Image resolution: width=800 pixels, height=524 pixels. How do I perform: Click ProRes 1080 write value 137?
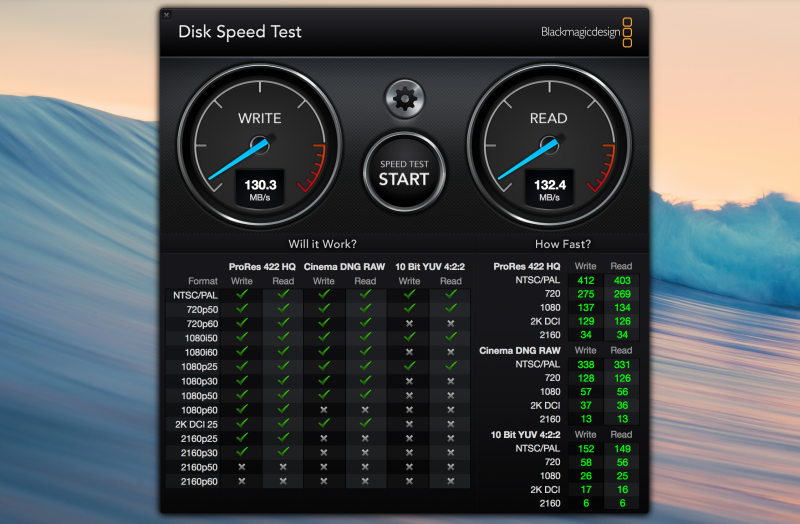tap(586, 308)
